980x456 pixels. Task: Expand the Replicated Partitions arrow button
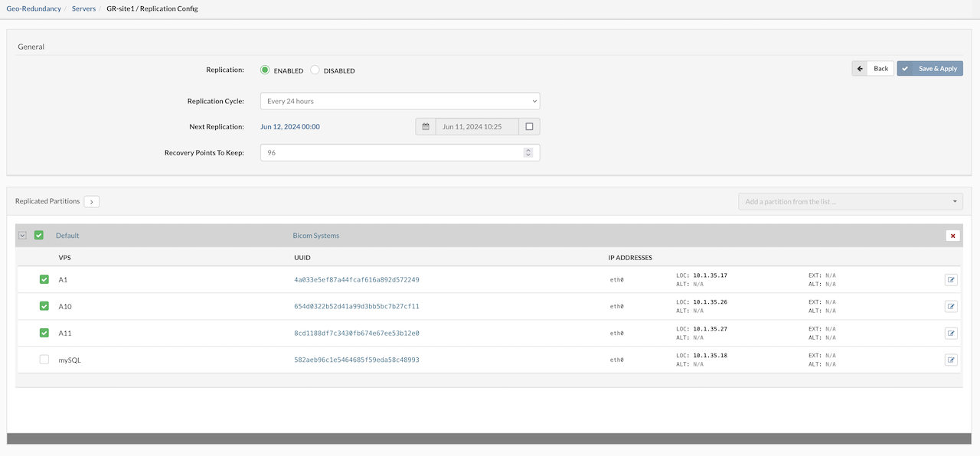(x=92, y=202)
